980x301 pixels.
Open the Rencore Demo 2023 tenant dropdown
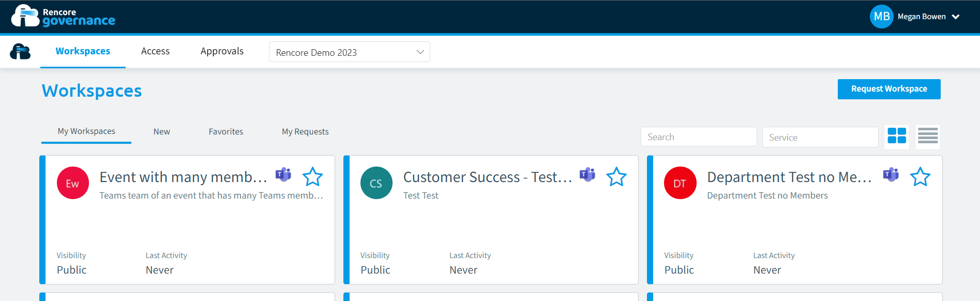[x=350, y=52]
